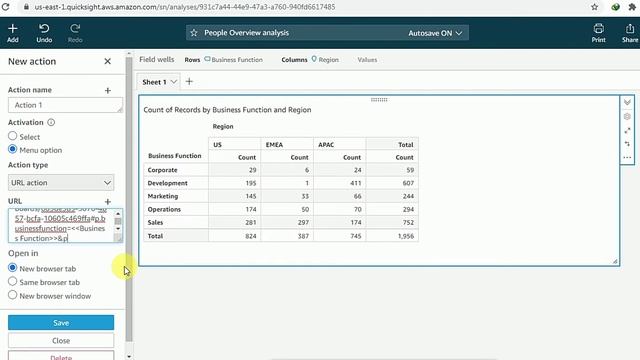Select New browser window option
The height and width of the screenshot is (360, 640).
[13, 295]
